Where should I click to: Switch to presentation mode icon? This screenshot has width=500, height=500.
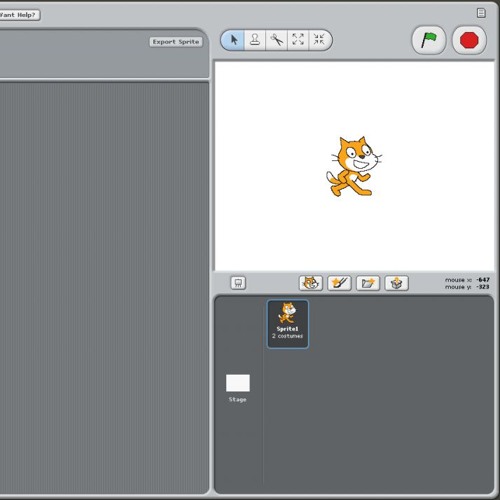point(238,283)
